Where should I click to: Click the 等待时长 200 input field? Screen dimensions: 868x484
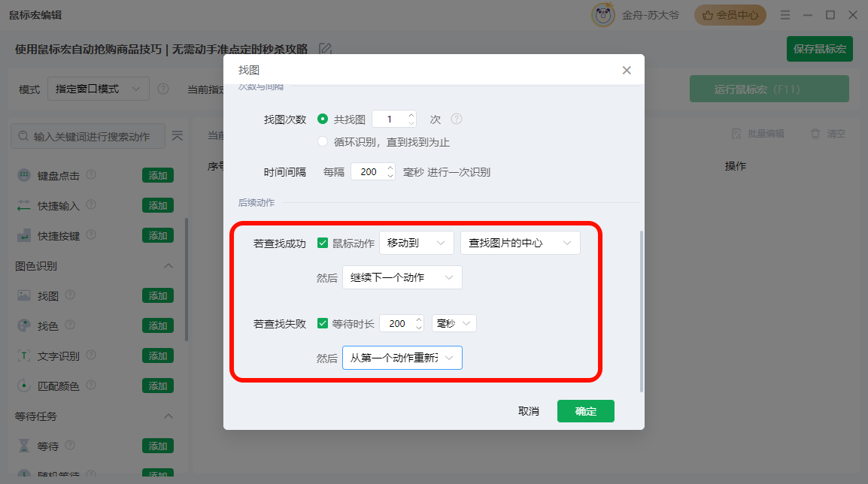coord(397,324)
